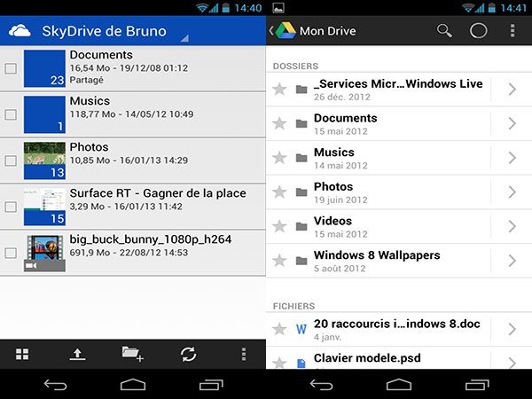Open the Musics blue folder tile in SkyDrive
Image resolution: width=532 pixels, height=399 pixels.
pos(44,114)
